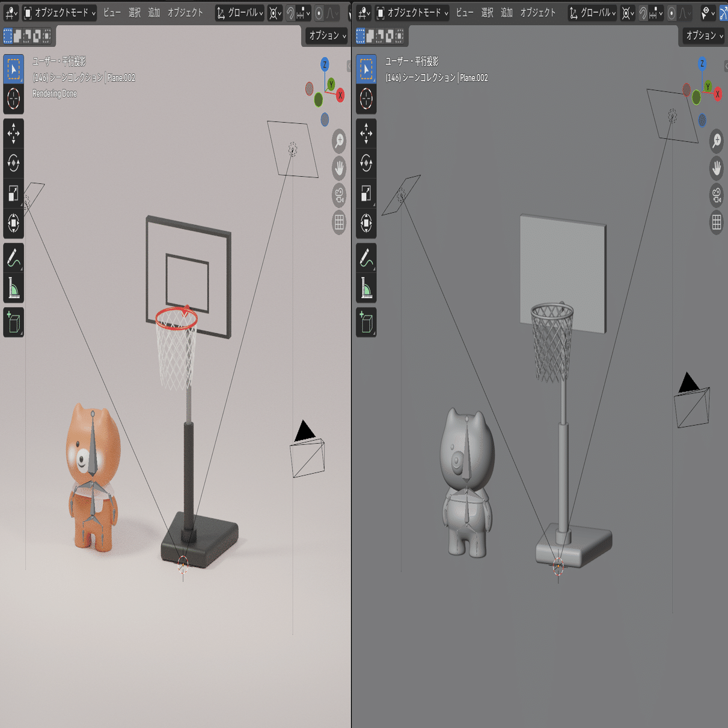Activate the 3D Cursor tool in right viewport
Screen dimensions: 728x728
coord(366,99)
